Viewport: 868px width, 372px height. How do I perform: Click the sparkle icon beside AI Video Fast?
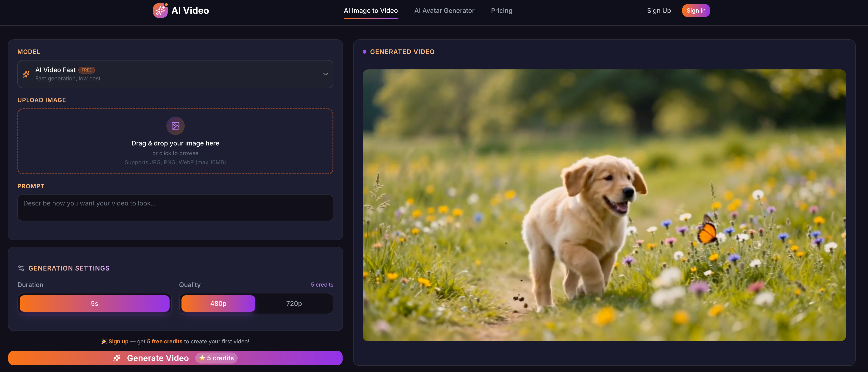26,74
